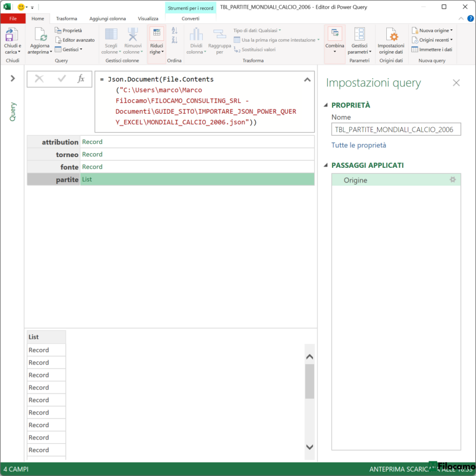
Task: Open the partite List link
Action: tap(87, 179)
